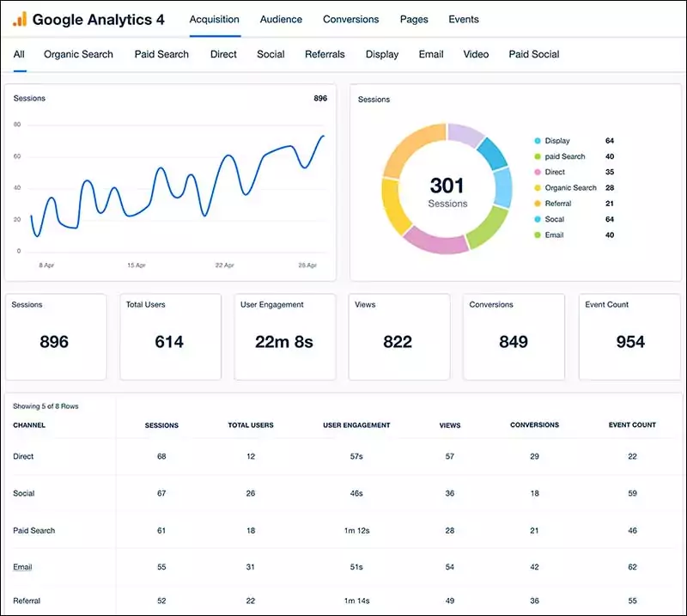The image size is (687, 616).
Task: Click the Socal legend color dot
Action: 538,219
